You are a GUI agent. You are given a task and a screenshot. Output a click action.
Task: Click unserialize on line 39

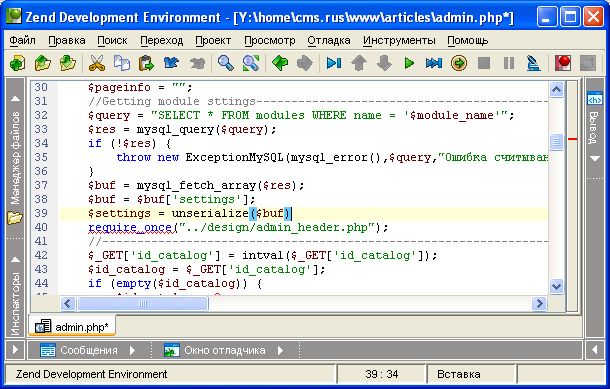[x=210, y=213]
